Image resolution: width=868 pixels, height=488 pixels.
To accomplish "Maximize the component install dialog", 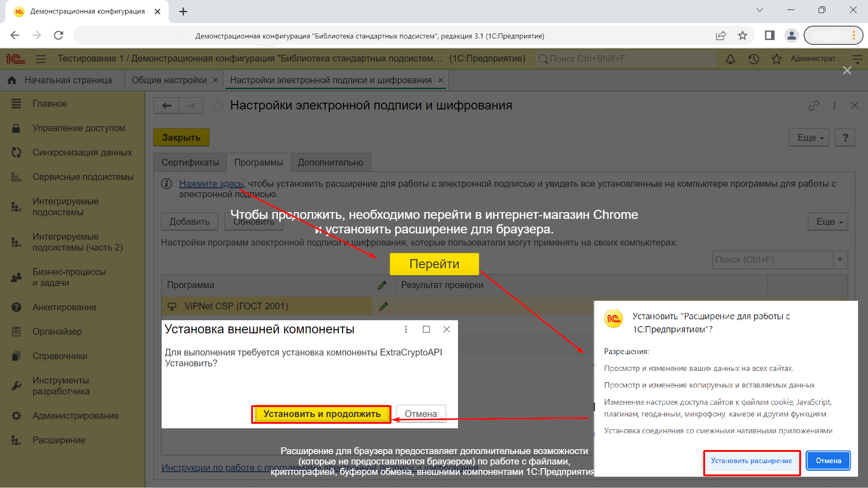I will coord(426,329).
